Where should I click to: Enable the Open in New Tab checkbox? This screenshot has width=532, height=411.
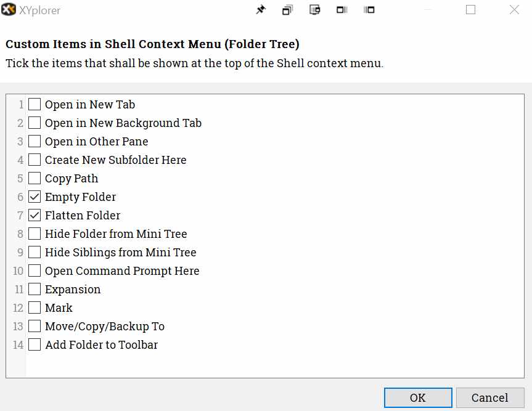pos(35,105)
